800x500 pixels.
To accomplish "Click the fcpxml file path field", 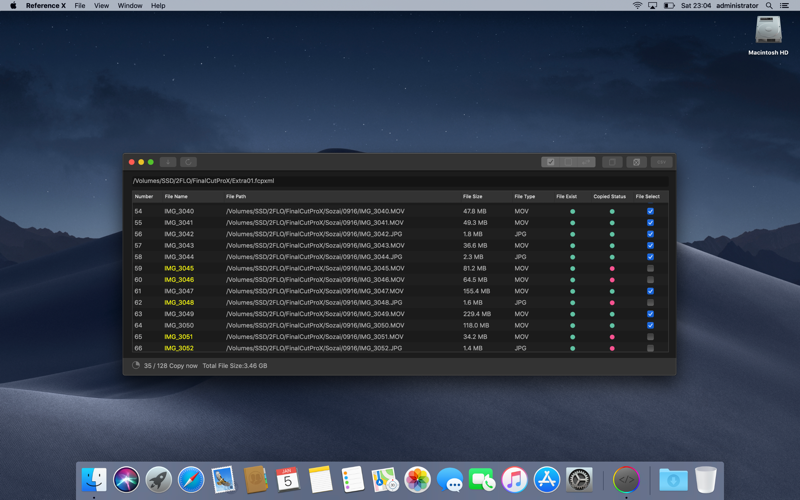I will [x=400, y=181].
